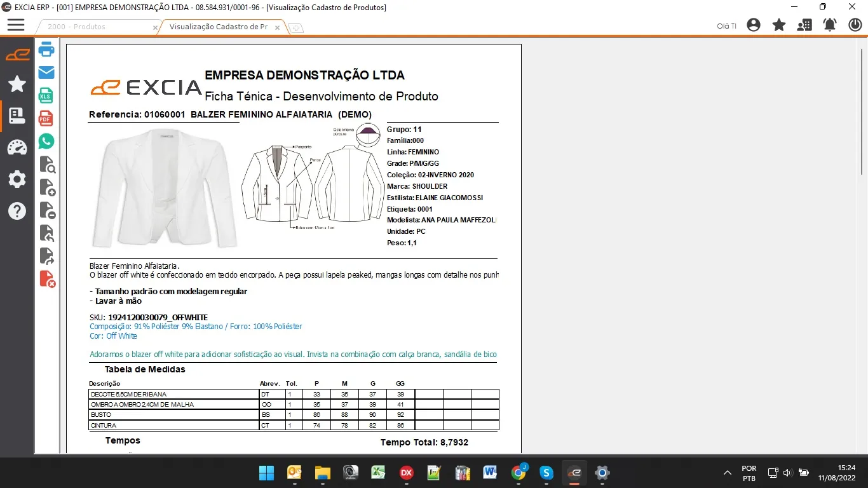Open the company switch icon
Screen dimensions: 868x488
coord(804,25)
